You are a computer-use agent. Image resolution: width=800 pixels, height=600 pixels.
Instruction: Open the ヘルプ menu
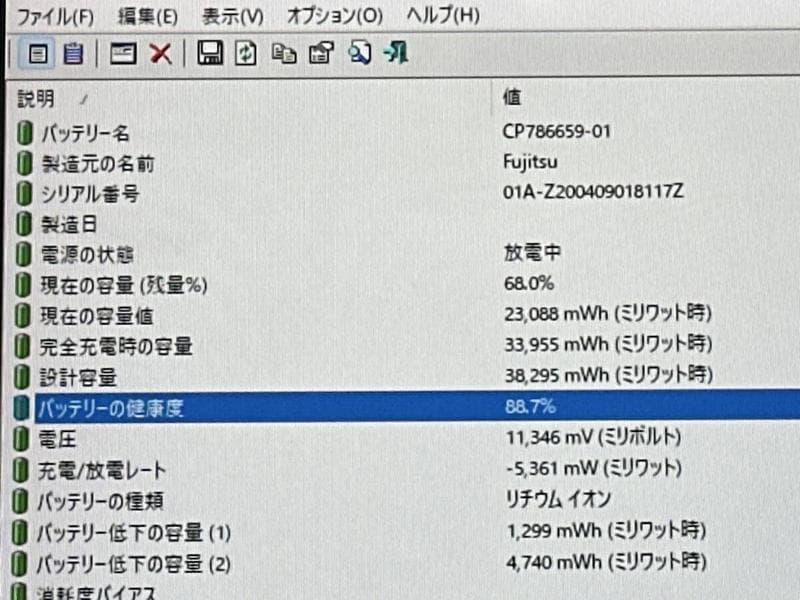click(437, 16)
